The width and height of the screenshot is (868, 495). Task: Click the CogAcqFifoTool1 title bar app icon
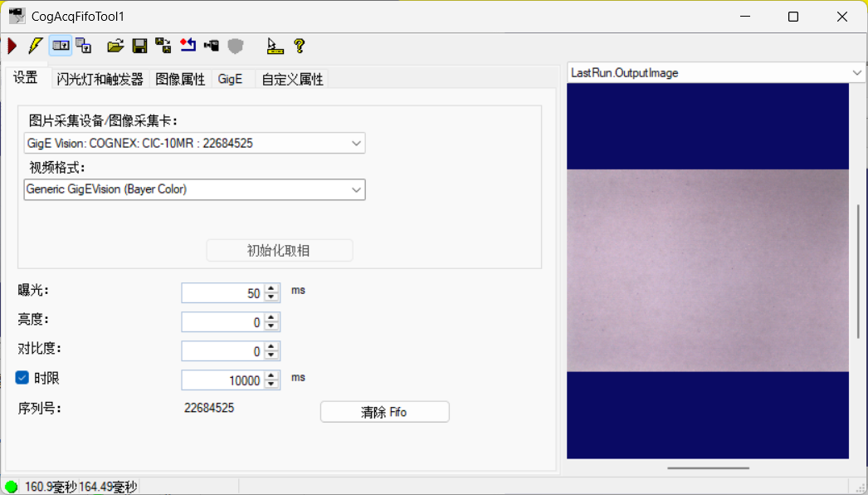(17, 17)
